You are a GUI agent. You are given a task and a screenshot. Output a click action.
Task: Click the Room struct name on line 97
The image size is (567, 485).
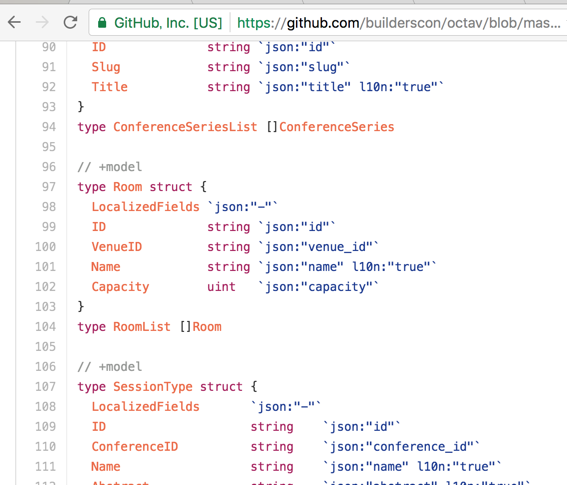pyautogui.click(x=128, y=187)
